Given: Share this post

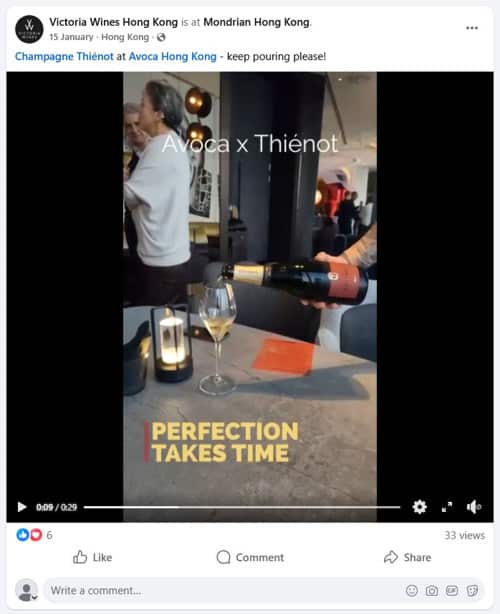Looking at the screenshot, I should click(x=407, y=557).
